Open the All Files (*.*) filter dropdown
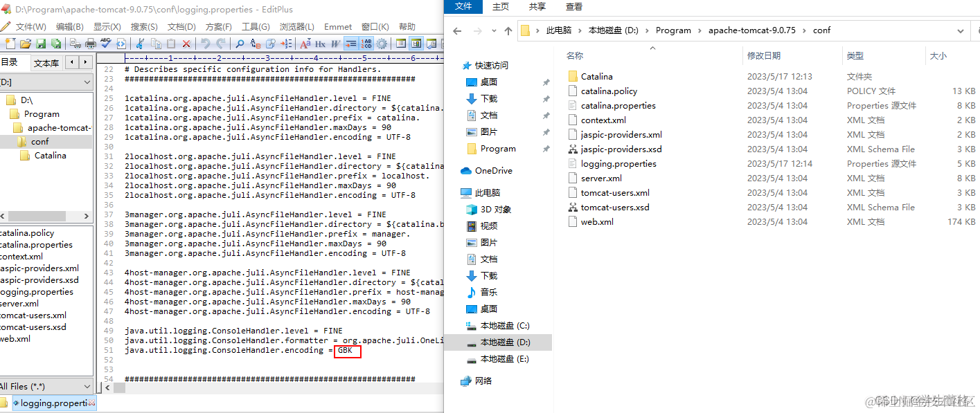 click(87, 387)
